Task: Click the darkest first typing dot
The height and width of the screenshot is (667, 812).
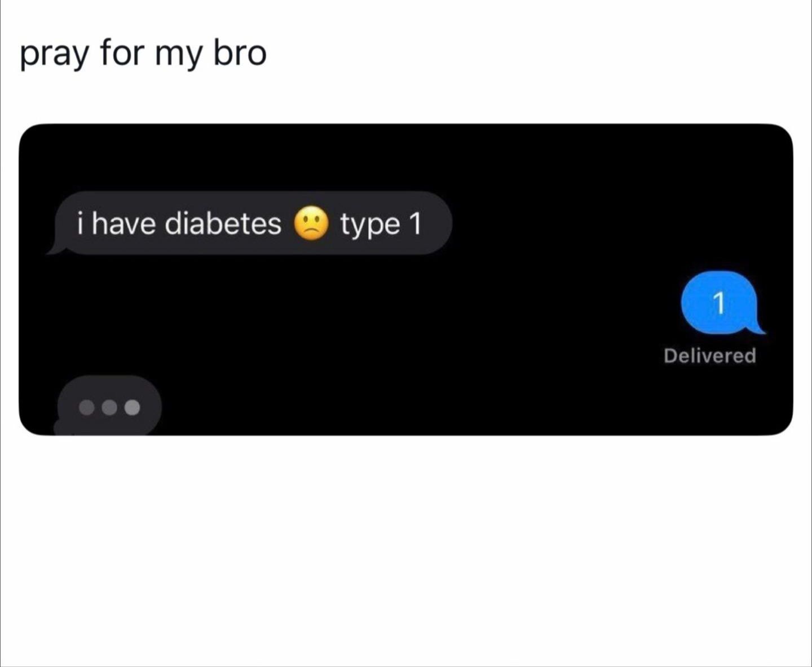Action: click(86, 407)
